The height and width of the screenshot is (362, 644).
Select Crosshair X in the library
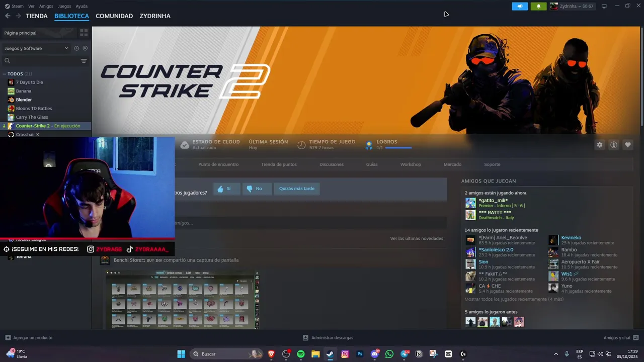click(x=27, y=135)
